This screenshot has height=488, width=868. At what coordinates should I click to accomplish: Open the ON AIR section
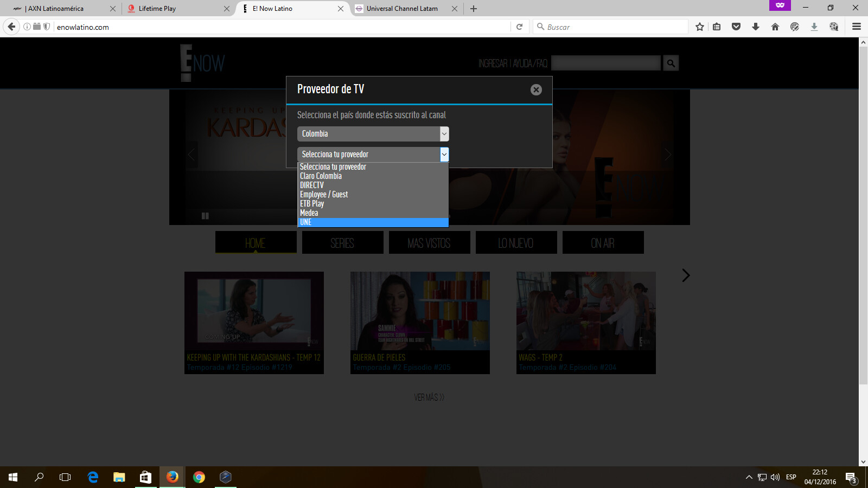[603, 243]
